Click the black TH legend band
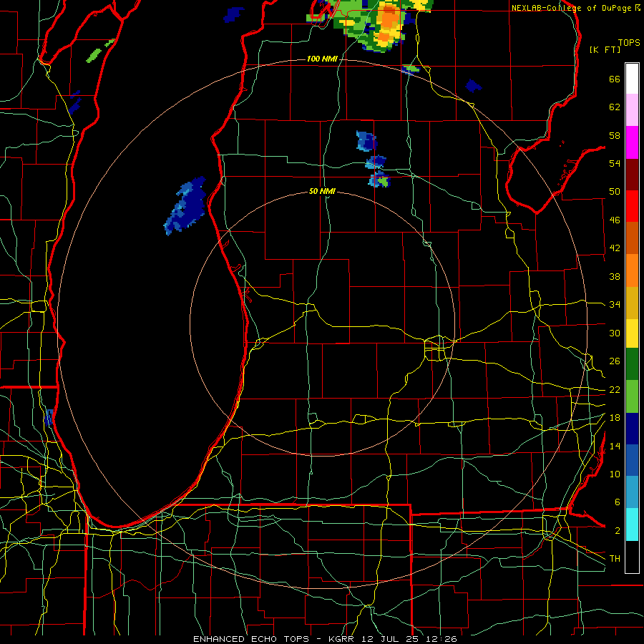The width and height of the screenshot is (644, 644). 632,557
